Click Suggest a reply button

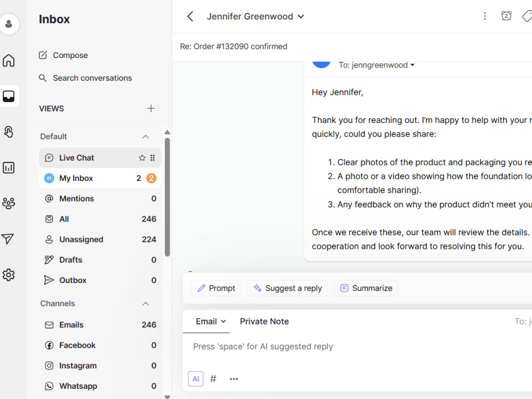[287, 288]
